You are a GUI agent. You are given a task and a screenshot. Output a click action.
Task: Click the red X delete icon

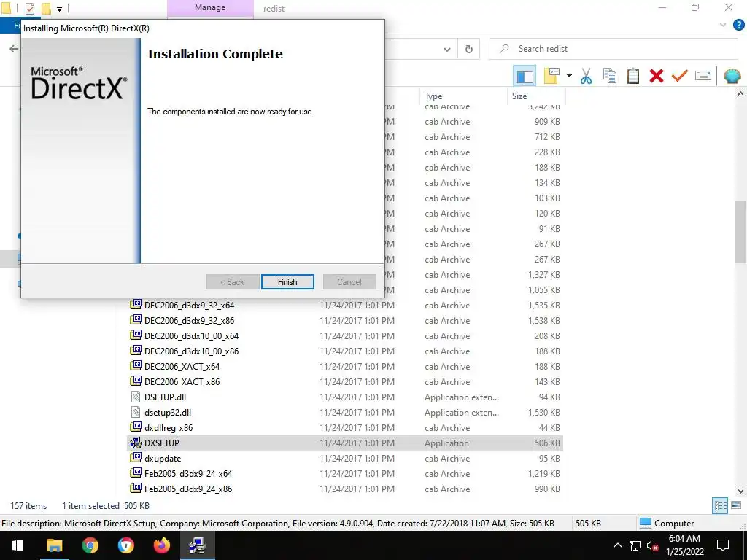tap(656, 76)
